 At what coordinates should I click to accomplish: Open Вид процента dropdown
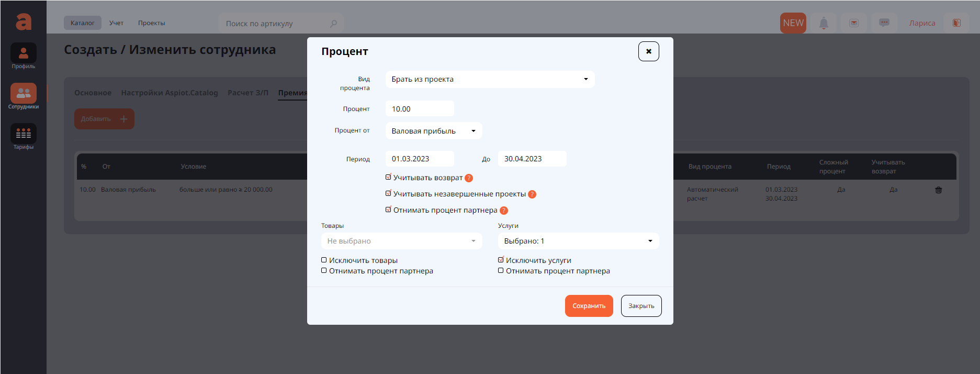tap(490, 79)
